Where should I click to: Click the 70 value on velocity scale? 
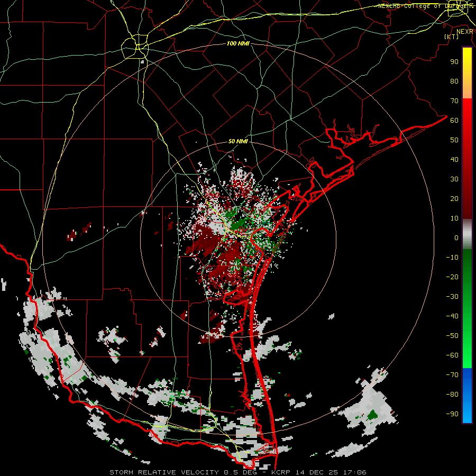tap(454, 101)
